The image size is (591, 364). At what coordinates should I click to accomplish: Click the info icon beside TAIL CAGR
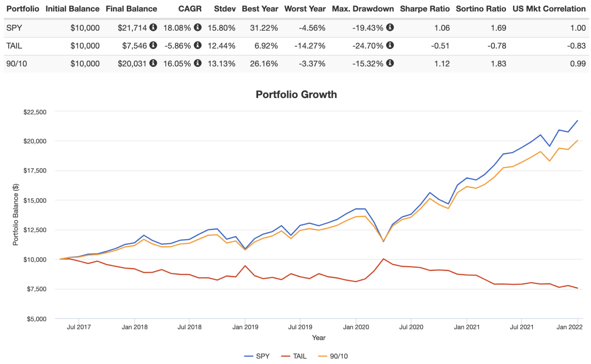(x=199, y=45)
